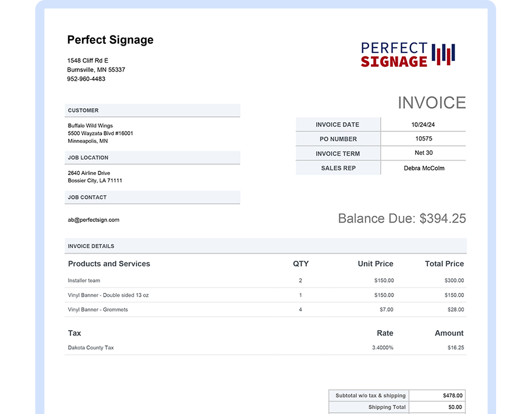Click the Balance Due $394.25 text
The image size is (532, 414).
(x=402, y=218)
